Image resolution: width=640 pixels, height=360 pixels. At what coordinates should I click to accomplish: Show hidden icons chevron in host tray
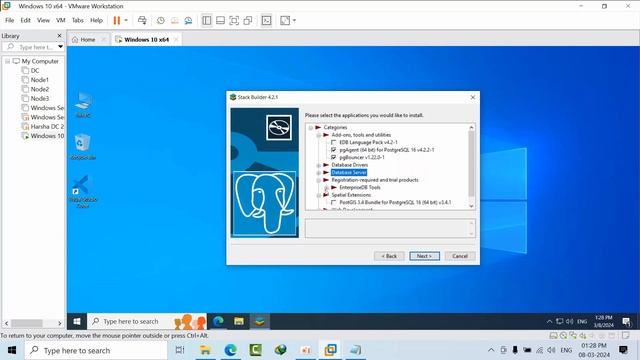click(491, 350)
